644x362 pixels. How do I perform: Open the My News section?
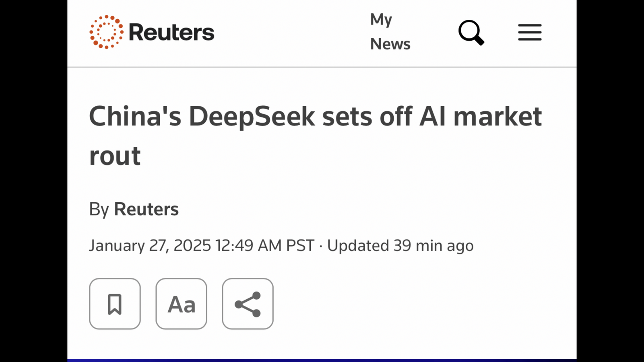click(x=390, y=32)
